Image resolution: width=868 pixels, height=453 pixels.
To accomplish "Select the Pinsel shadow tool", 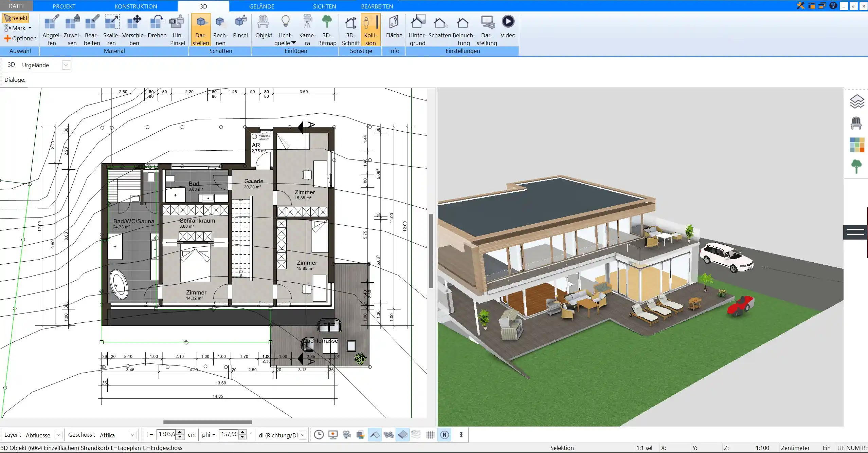I will pos(240,26).
